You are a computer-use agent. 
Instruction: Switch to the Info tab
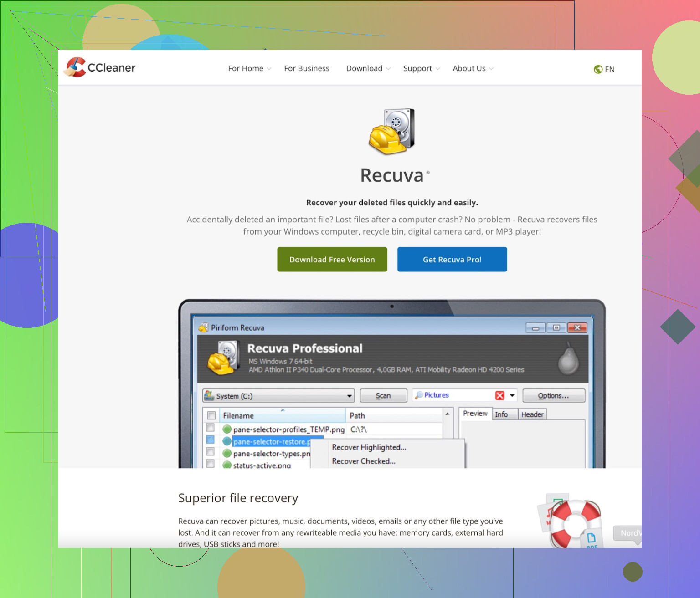click(x=504, y=414)
